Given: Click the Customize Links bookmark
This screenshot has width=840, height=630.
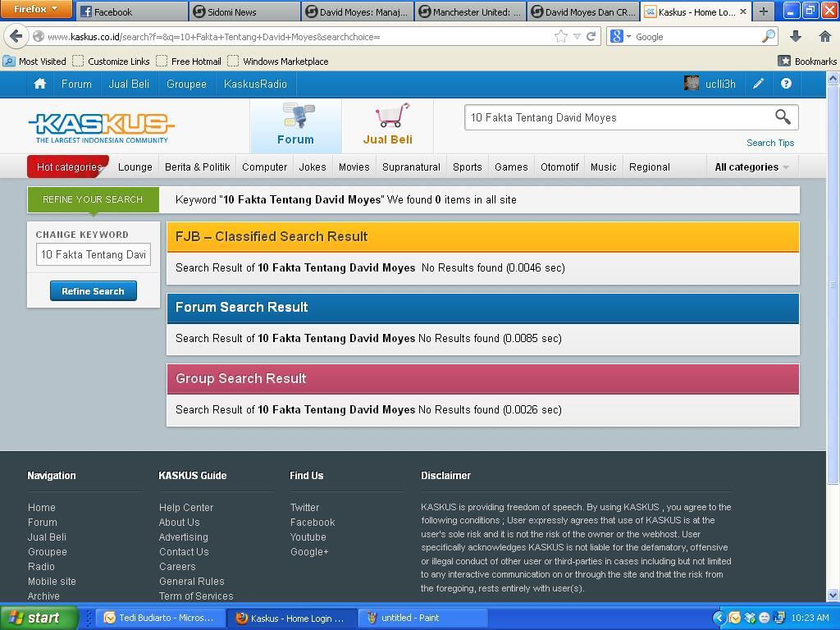Looking at the screenshot, I should tap(111, 61).
